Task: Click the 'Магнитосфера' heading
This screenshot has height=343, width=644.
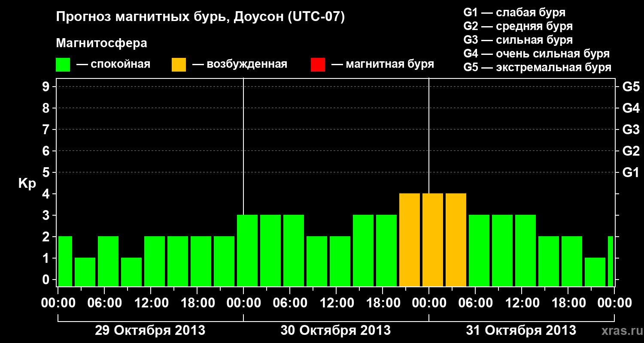Action: (x=102, y=43)
